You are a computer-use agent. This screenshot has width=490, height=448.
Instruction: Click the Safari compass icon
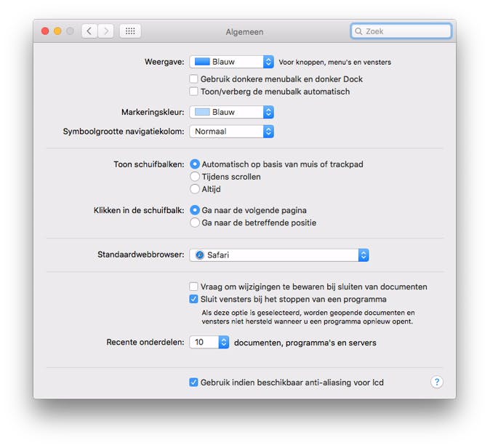tap(199, 255)
